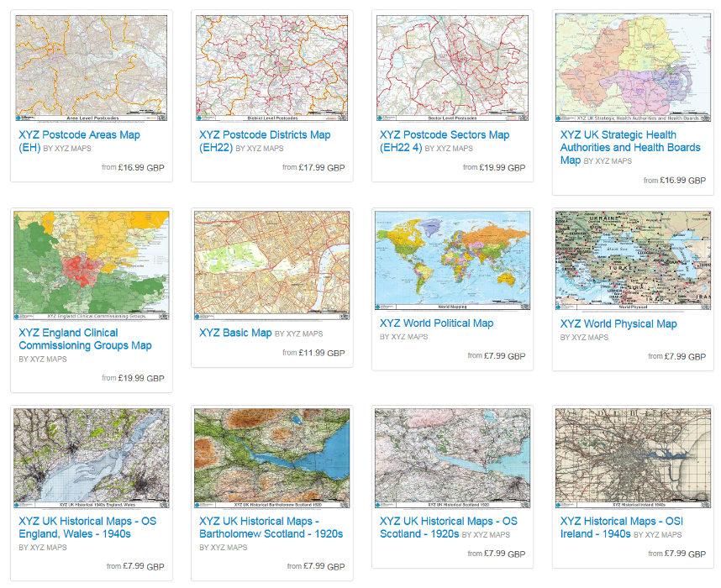Open the Bartholomew Scotland 1920s map thumbnail
The image size is (721, 588).
tap(271, 458)
